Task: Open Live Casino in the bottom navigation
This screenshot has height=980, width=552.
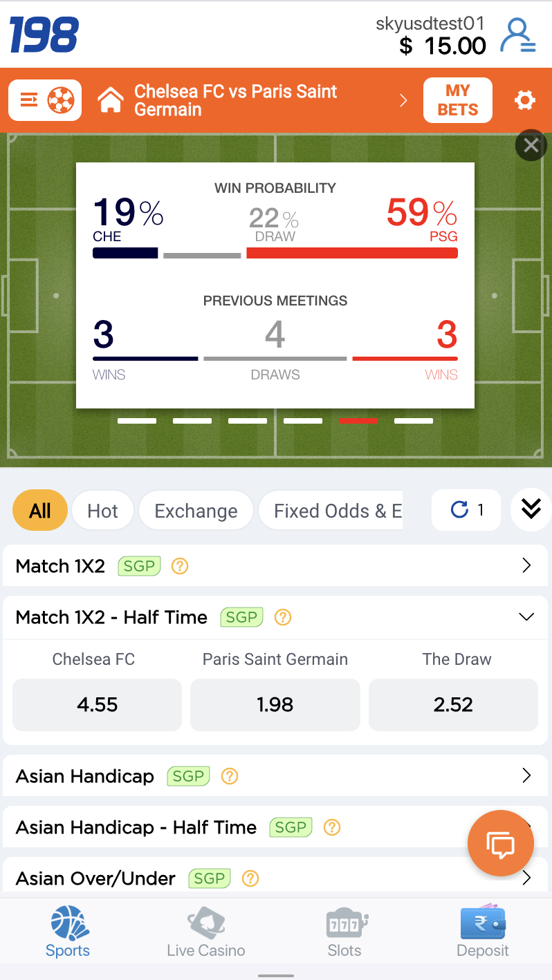Action: click(x=206, y=932)
